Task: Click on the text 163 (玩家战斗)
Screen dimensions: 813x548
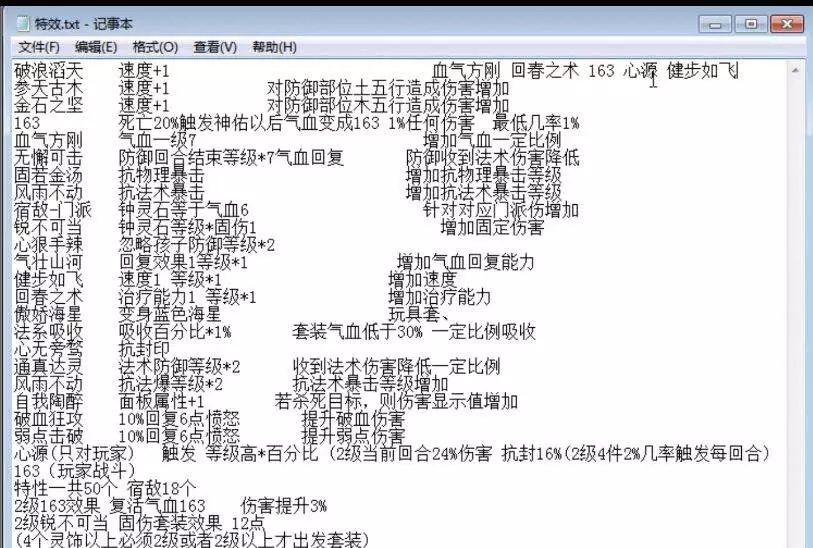Action: [x=74, y=471]
